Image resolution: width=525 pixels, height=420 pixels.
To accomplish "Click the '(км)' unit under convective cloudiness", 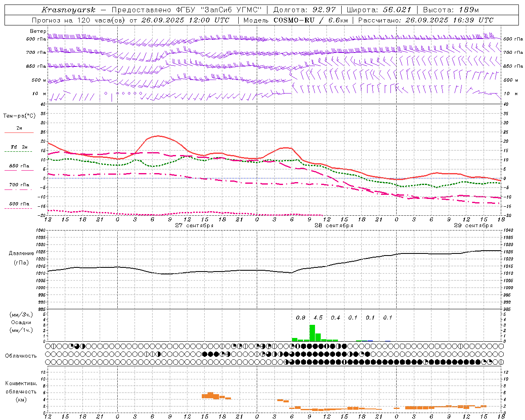I will (x=21, y=400).
